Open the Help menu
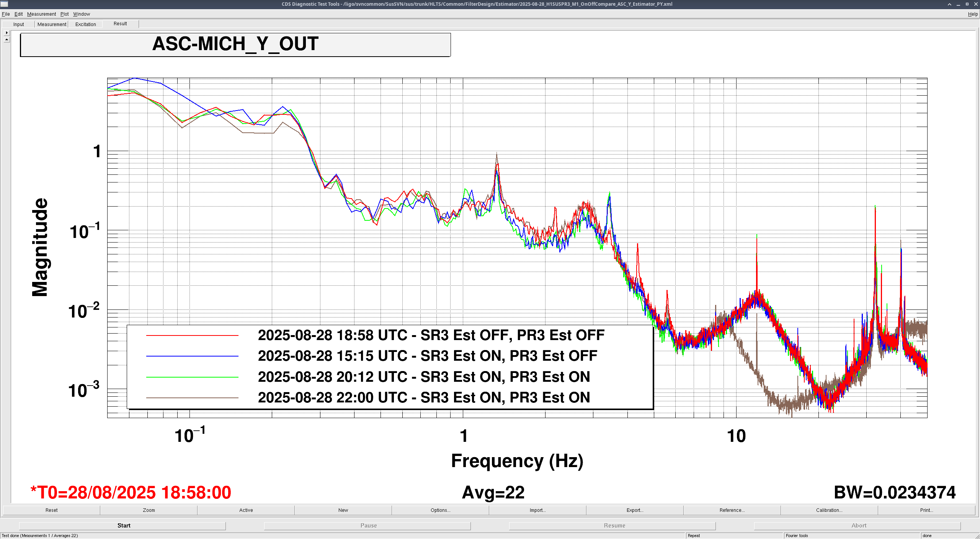 point(972,14)
